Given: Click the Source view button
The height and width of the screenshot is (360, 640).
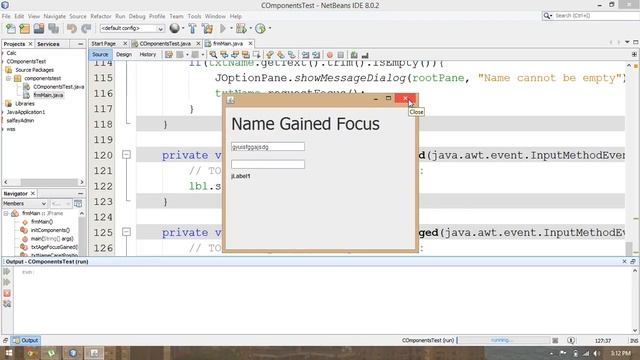Looking at the screenshot, I should 100,54.
